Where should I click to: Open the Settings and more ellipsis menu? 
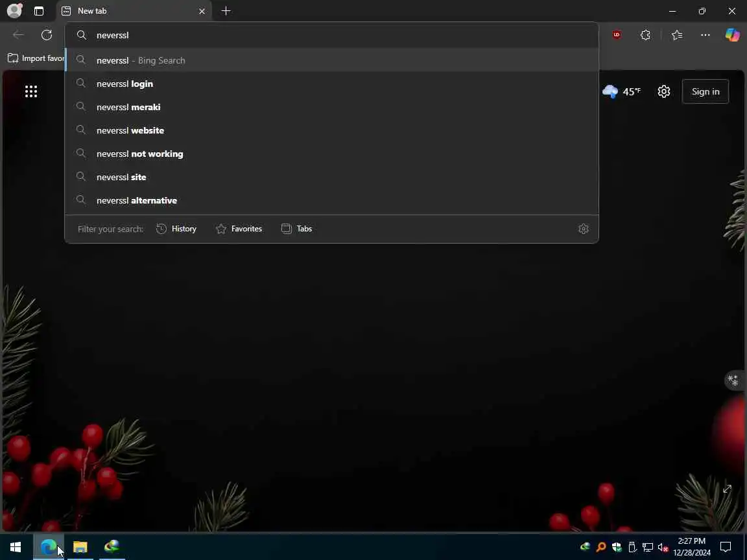(x=705, y=35)
